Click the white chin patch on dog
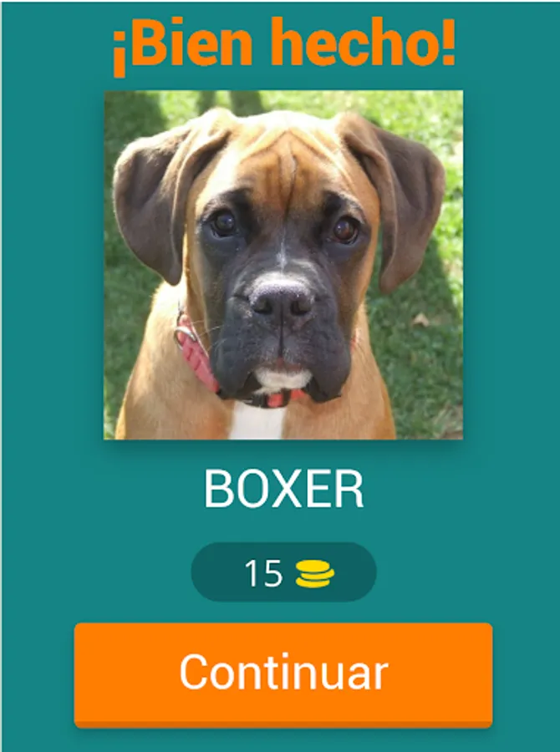 coord(283,380)
